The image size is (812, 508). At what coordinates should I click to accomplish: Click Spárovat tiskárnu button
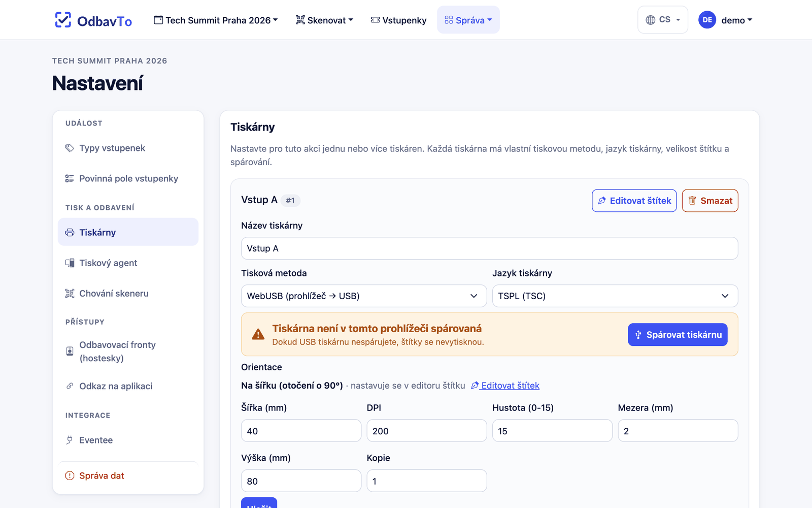coord(678,335)
